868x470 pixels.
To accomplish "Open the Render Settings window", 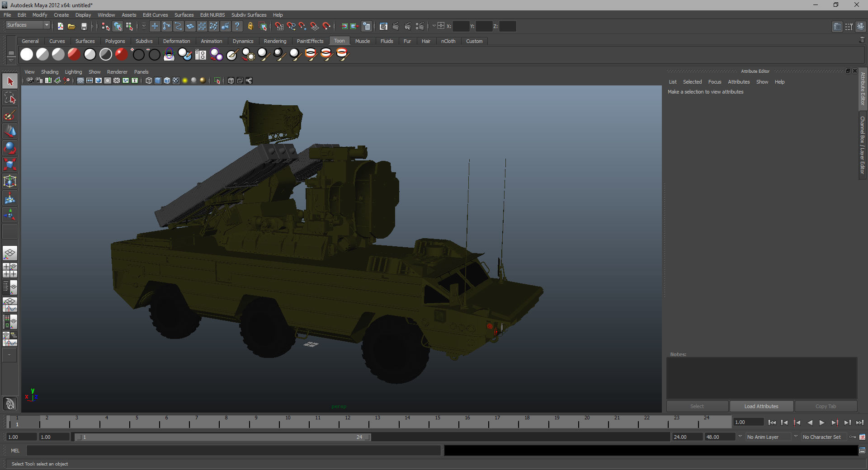I will click(420, 27).
